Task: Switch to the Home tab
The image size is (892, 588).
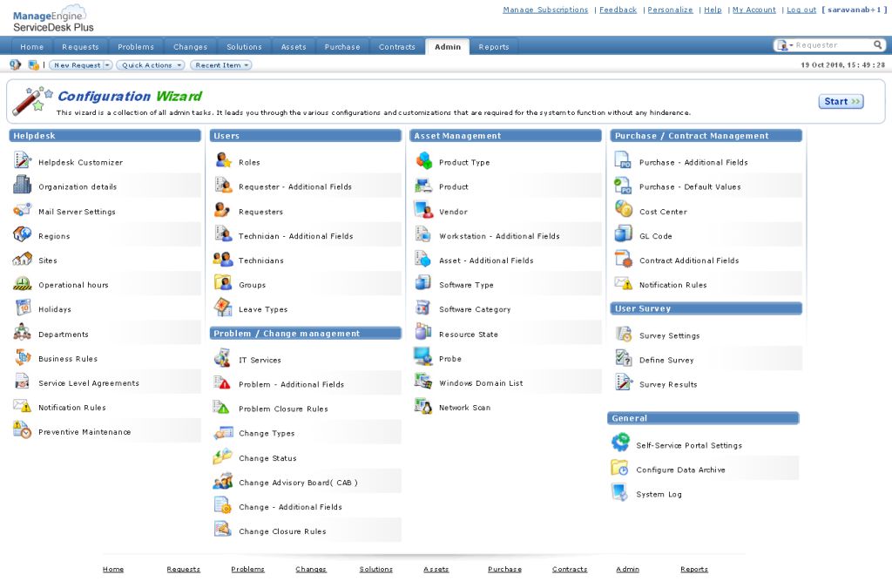Action: click(32, 47)
